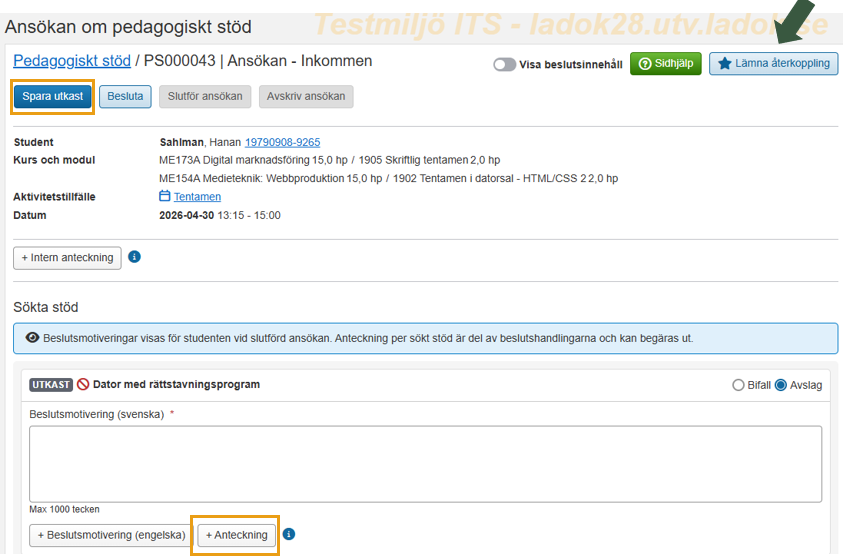Expand the + Intern anteckning field
The image size is (855, 560).
click(67, 258)
